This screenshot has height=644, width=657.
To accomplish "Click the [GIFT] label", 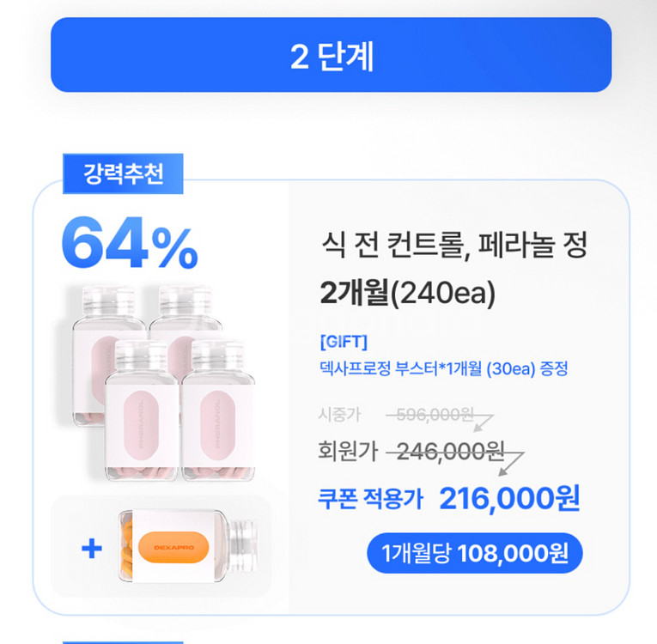I will pyautogui.click(x=344, y=342).
